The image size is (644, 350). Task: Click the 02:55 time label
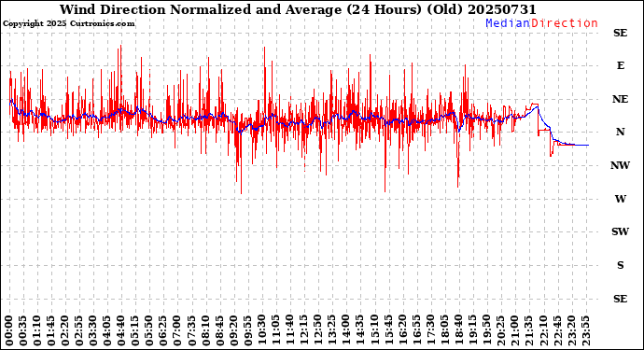[79, 330]
